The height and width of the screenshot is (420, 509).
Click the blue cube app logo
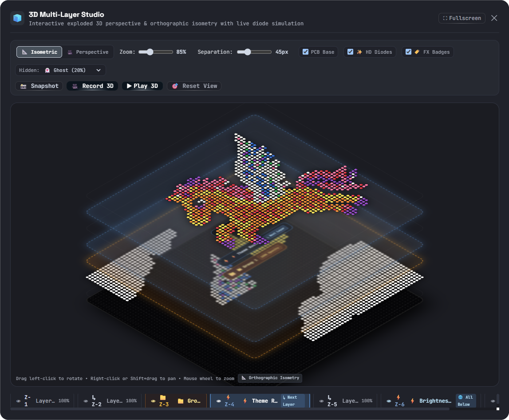click(x=17, y=18)
